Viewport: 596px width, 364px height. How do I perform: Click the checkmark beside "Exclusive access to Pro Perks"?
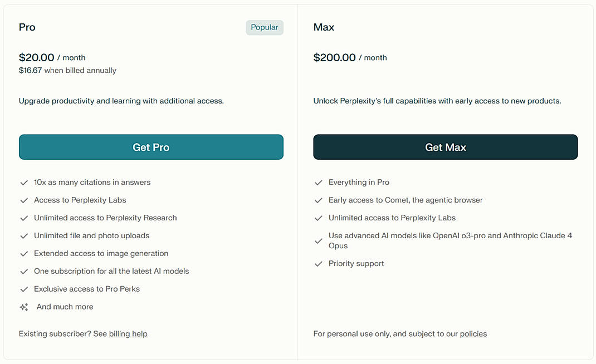25,289
